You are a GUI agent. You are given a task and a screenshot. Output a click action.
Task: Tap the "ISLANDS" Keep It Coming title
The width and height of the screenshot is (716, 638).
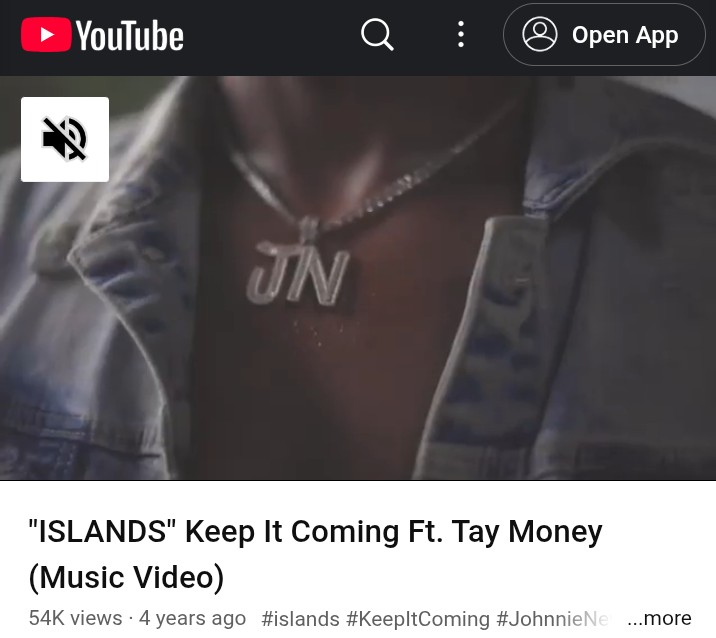coord(315,532)
